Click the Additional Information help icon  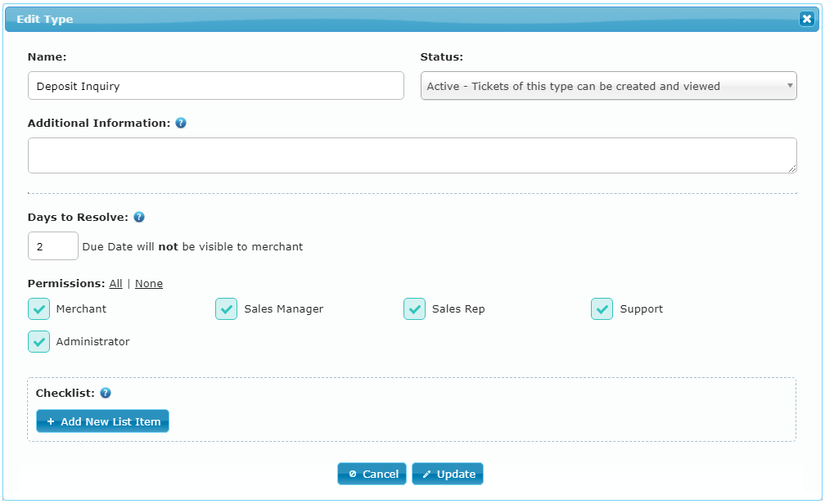[181, 123]
